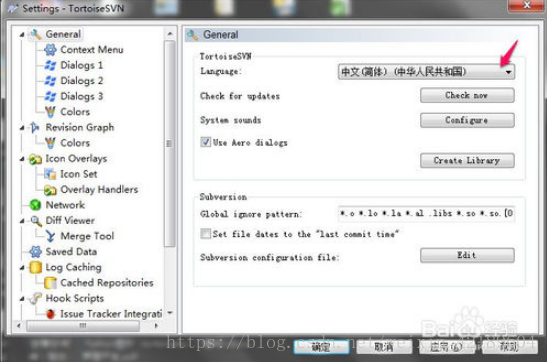Click the Dialogs 3 window icon

coord(50,96)
